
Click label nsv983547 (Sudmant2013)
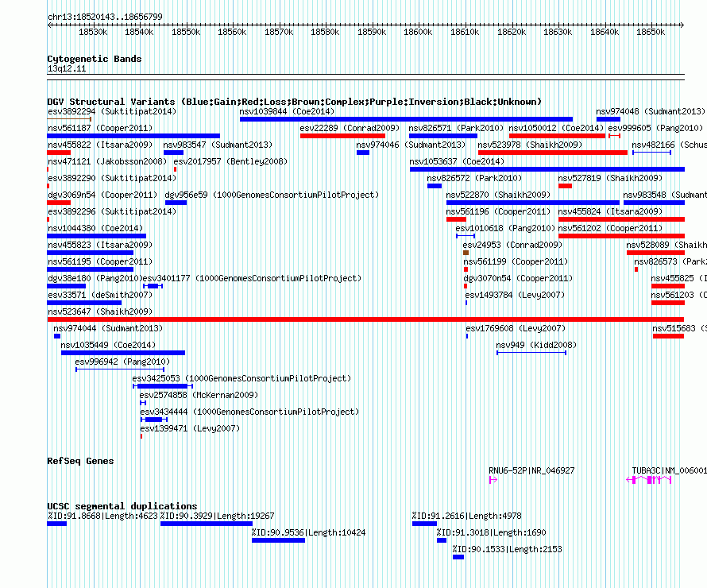[218, 145]
